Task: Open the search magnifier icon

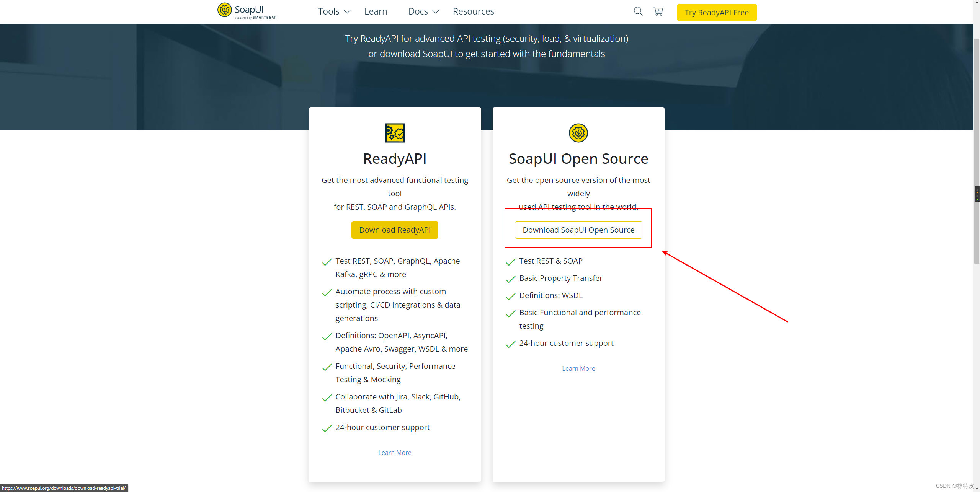Action: [638, 11]
